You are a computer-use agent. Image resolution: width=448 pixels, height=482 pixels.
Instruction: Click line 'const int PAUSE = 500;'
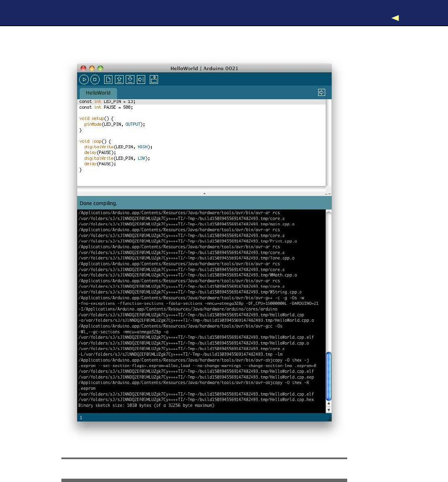point(106,107)
